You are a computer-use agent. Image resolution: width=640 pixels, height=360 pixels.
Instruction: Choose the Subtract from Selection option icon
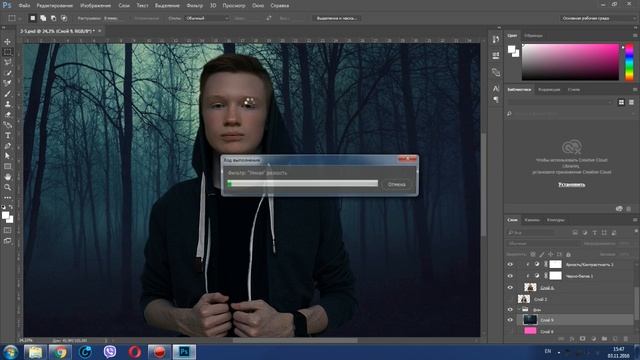coord(53,18)
